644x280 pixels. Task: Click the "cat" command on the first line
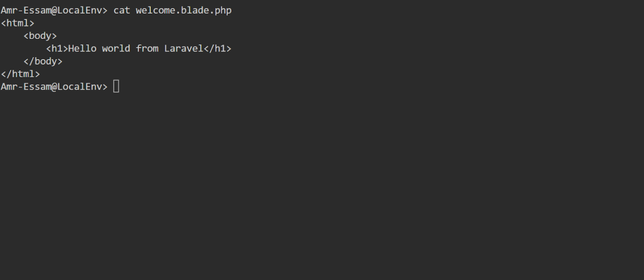[121, 11]
